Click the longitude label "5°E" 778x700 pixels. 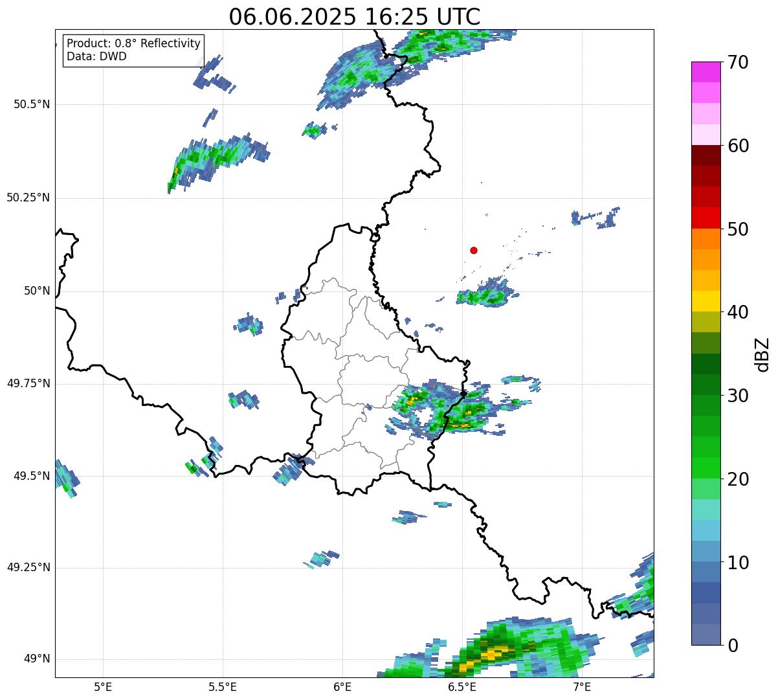(x=104, y=687)
